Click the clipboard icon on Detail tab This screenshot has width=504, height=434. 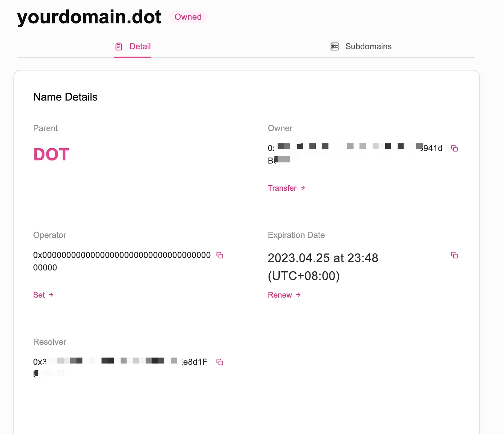point(119,46)
